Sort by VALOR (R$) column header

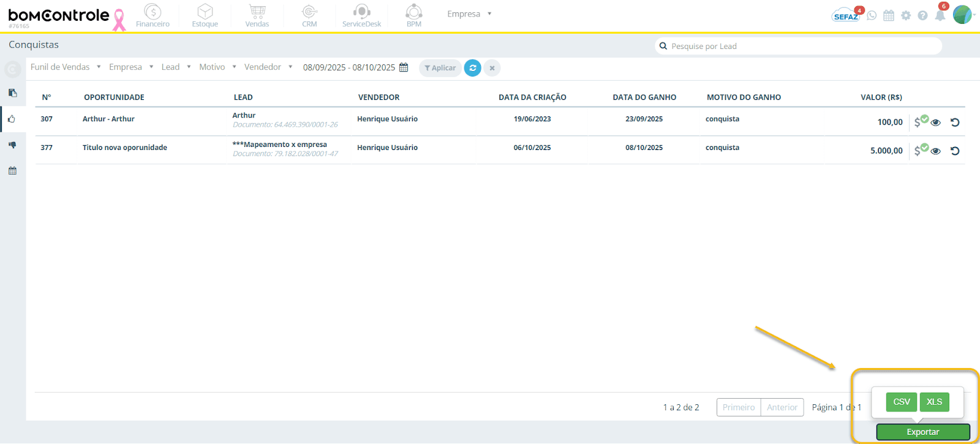pyautogui.click(x=881, y=97)
